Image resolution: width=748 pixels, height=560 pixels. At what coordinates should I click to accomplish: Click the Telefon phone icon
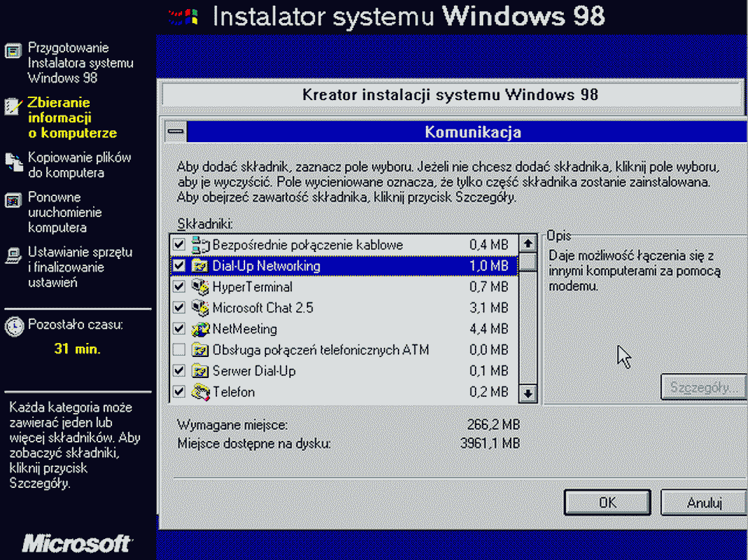(200, 392)
